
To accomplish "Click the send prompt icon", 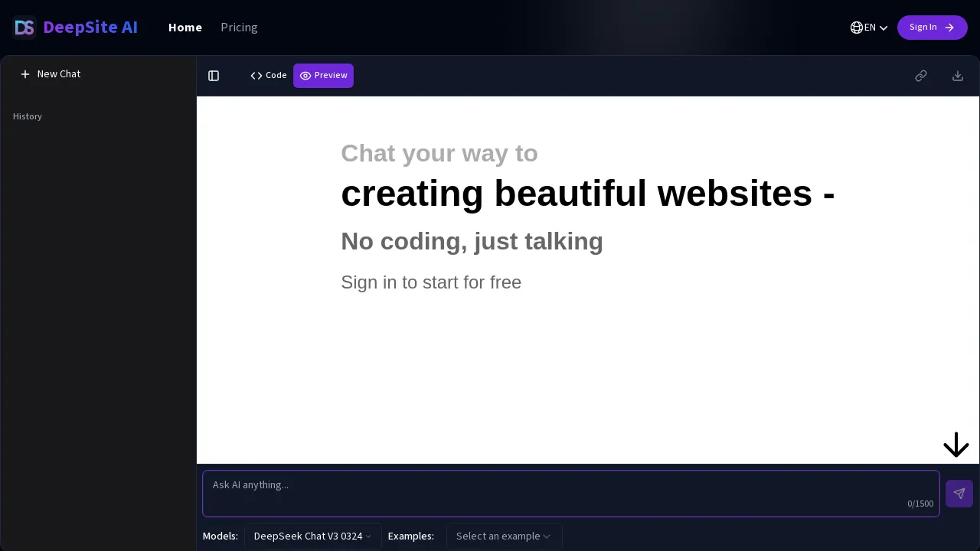I will click(x=959, y=494).
